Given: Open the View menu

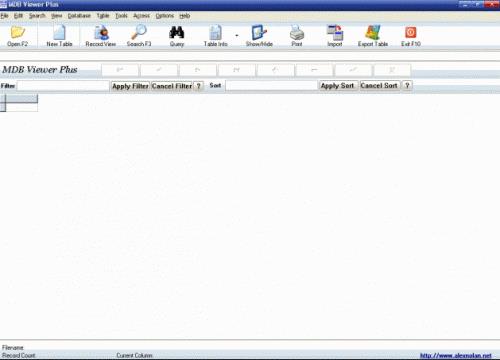Looking at the screenshot, I should (x=57, y=16).
